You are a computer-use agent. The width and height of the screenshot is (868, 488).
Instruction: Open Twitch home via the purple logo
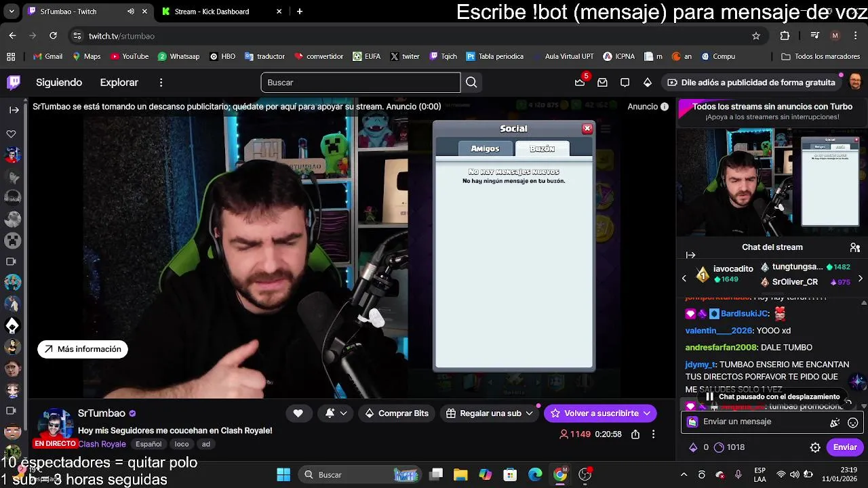click(x=14, y=83)
